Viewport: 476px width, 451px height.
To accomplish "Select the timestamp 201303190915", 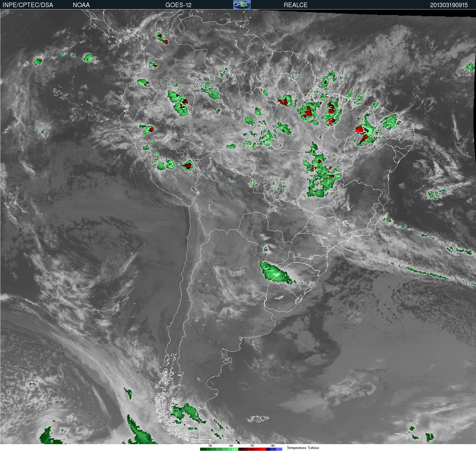I will pyautogui.click(x=449, y=5).
